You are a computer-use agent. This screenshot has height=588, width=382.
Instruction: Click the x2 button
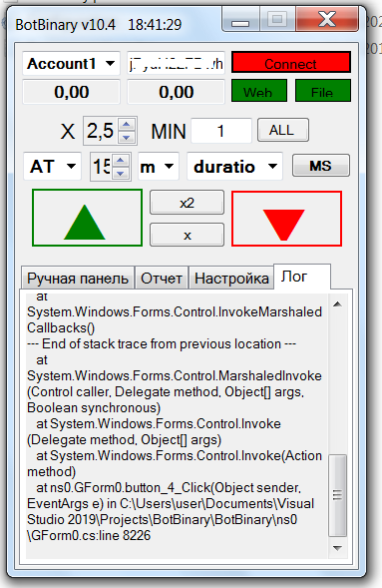(x=187, y=203)
